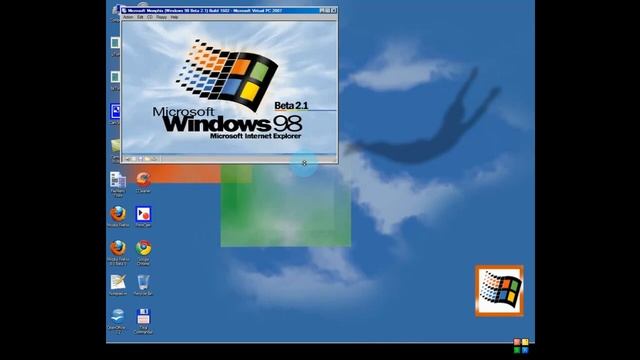Select the Mozilla Firefox 4.0 Beta desktop icon
The image size is (640, 360).
pos(118,252)
